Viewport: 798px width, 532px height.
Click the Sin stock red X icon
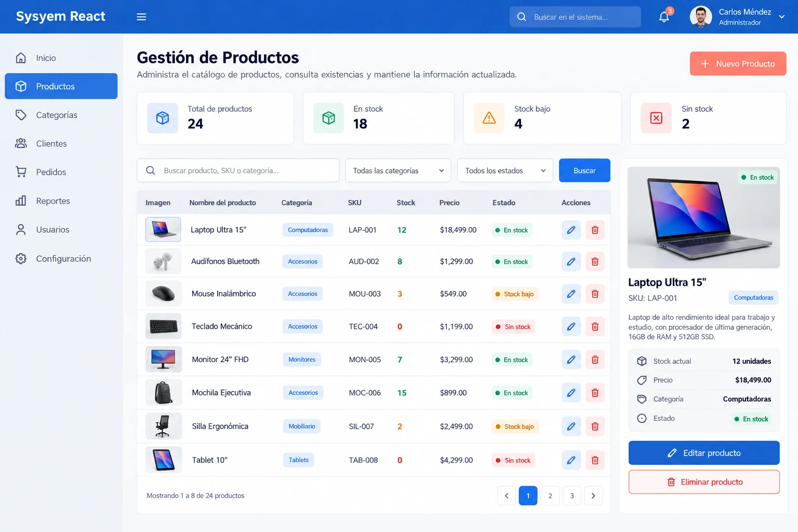click(656, 118)
